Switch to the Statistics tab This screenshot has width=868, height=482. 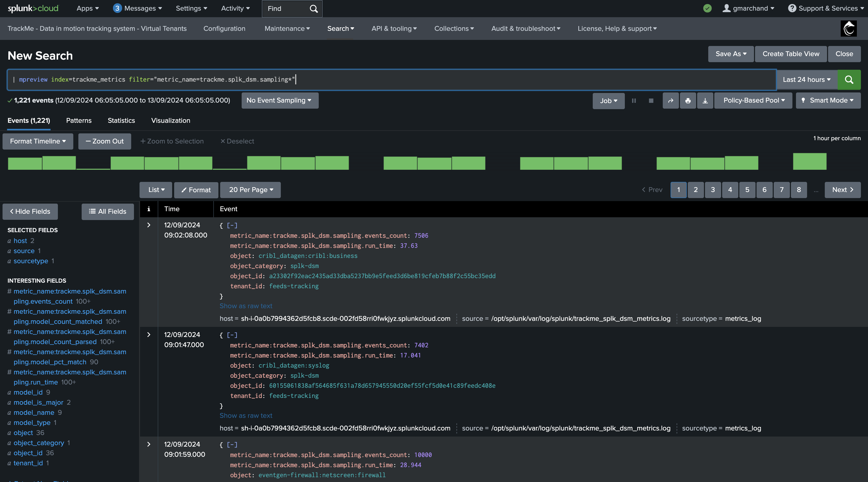pos(121,121)
